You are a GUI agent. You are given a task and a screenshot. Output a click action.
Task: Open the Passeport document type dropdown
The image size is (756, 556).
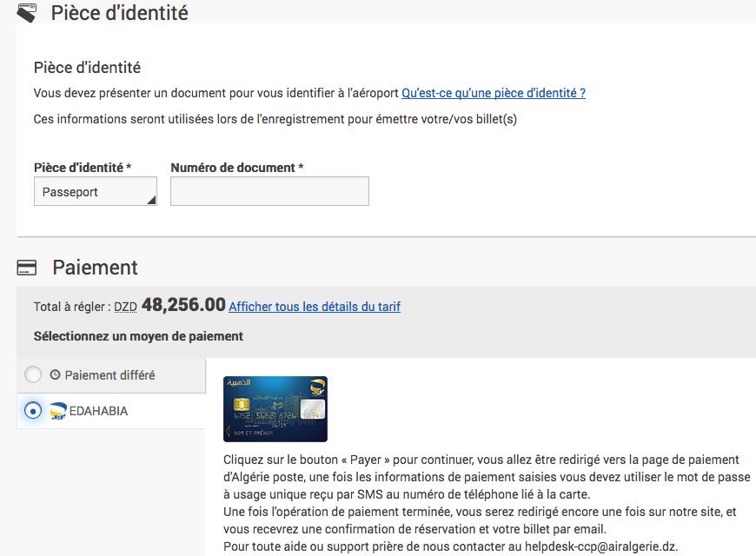[96, 192]
